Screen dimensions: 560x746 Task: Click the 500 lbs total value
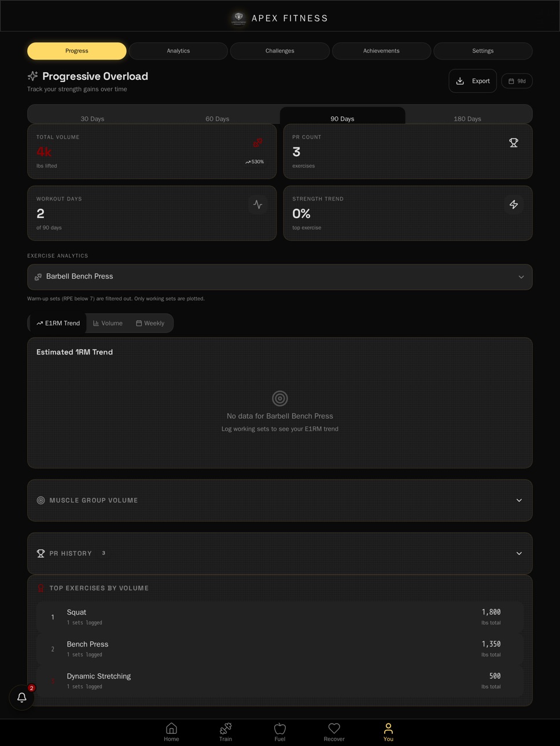coord(495,676)
